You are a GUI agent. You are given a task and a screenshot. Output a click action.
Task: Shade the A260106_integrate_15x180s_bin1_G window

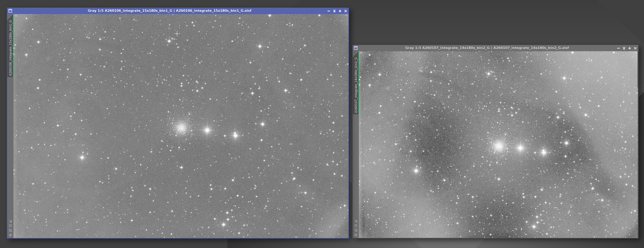(x=329, y=11)
